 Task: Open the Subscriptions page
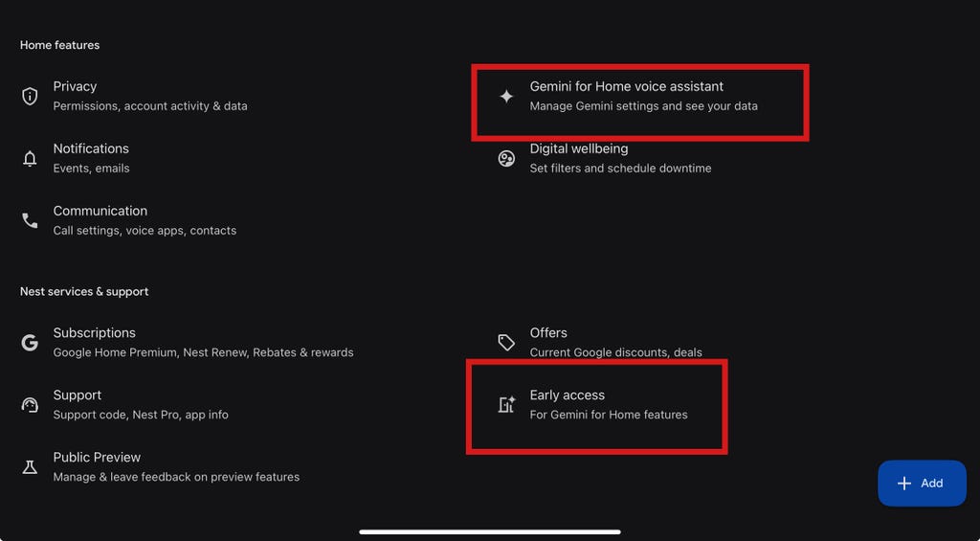(x=203, y=342)
